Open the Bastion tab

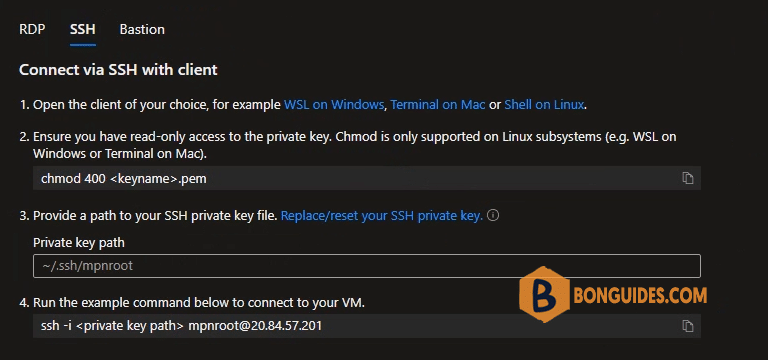142,29
